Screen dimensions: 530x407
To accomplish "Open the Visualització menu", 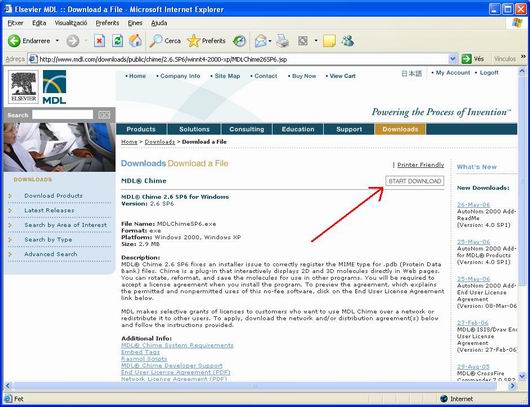I will pos(71,23).
